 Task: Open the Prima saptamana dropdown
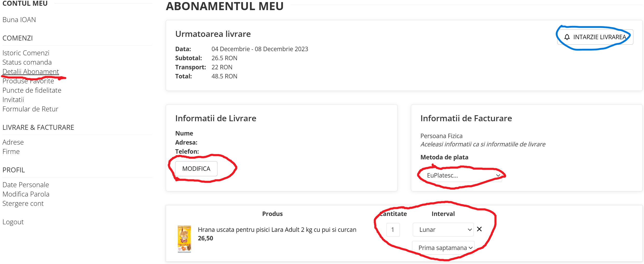pyautogui.click(x=443, y=248)
